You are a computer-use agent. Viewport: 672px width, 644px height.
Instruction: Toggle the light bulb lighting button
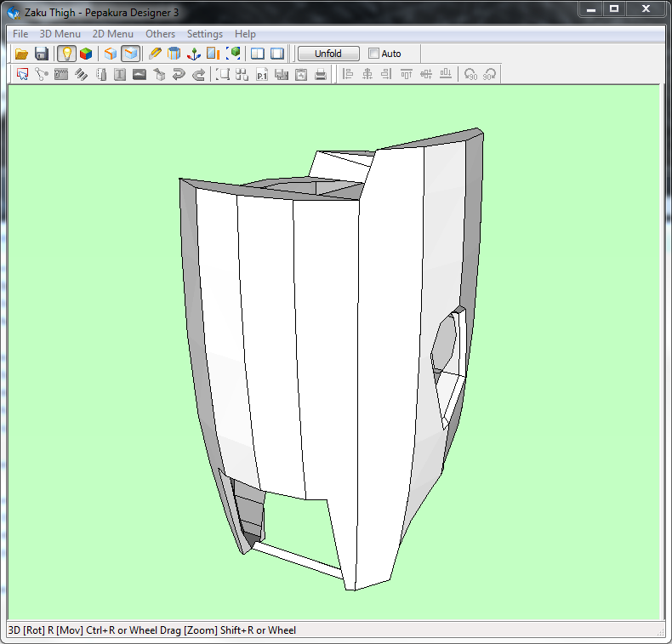[66, 54]
